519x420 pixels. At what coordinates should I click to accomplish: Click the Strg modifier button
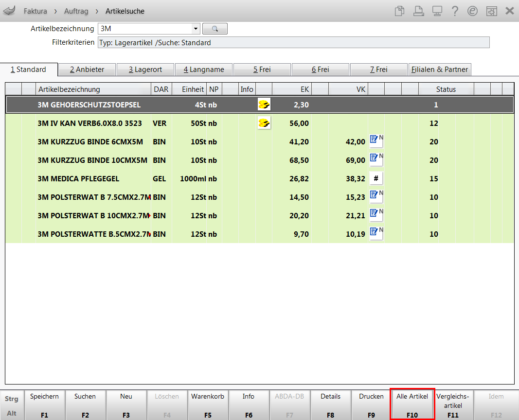coord(12,399)
